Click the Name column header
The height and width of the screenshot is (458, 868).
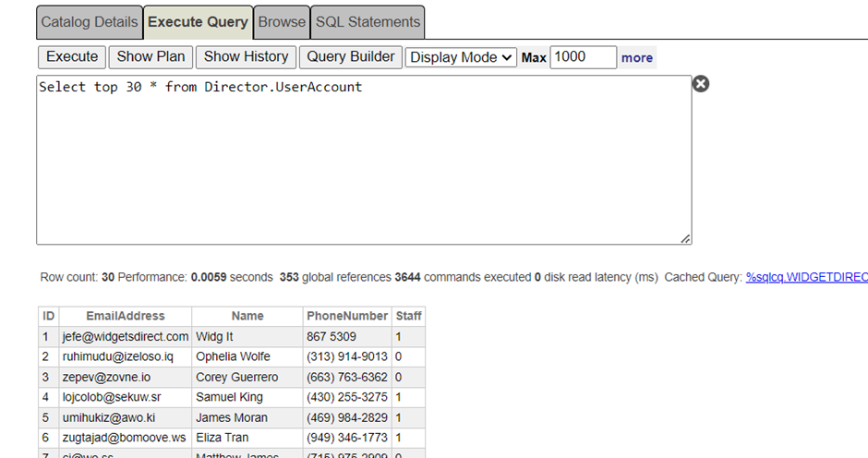coord(247,316)
